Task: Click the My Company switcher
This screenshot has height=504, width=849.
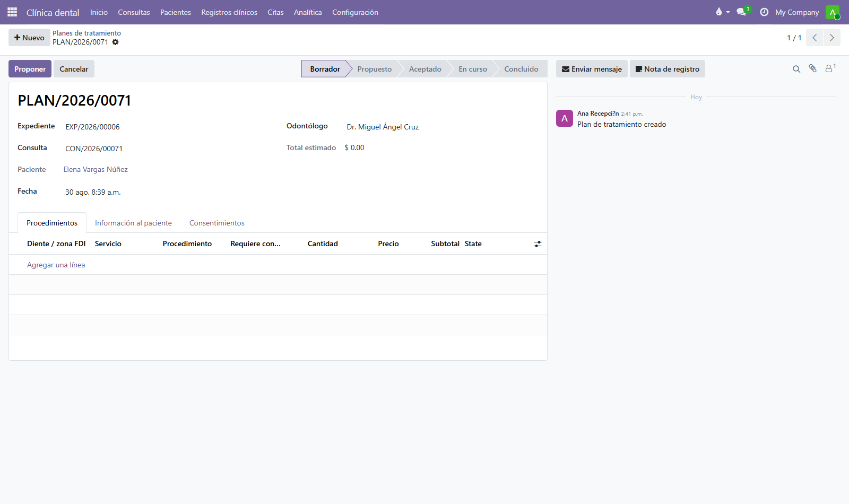Action: [797, 12]
